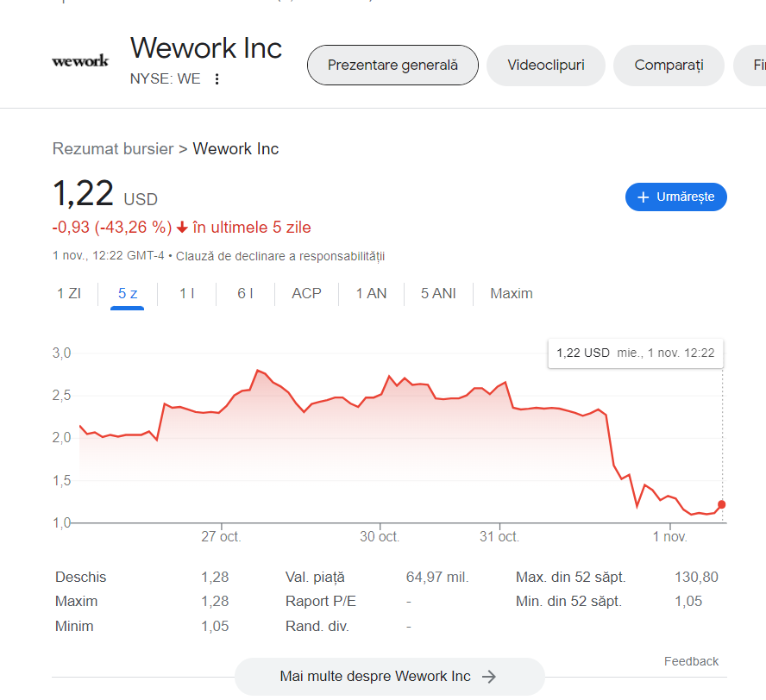This screenshot has height=700, width=766.
Task: Click the red end-point marker on the chart
Action: coord(721,505)
